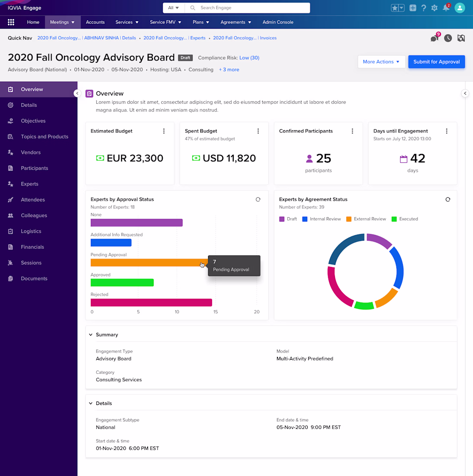Open the Plans menu dropdown

pos(201,22)
